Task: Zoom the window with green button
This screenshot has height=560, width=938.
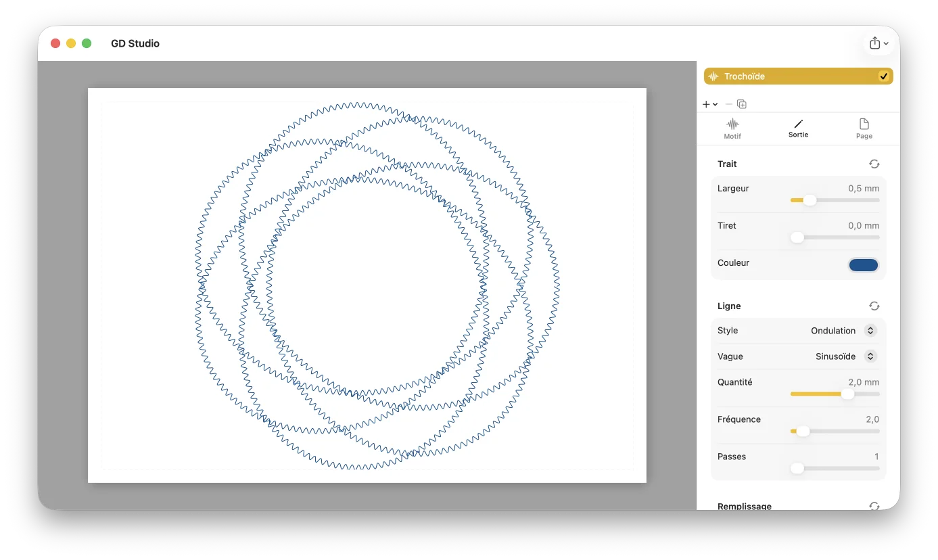Action: pyautogui.click(x=87, y=43)
